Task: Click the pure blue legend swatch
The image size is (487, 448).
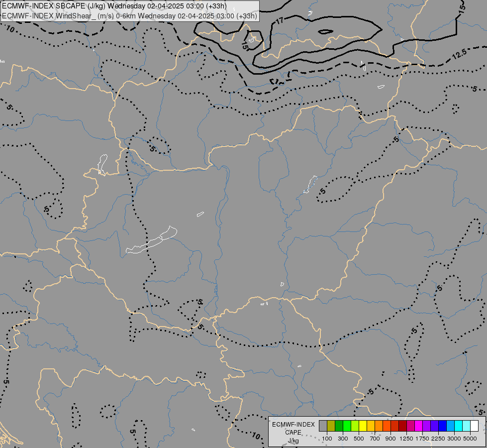Action: (443, 426)
